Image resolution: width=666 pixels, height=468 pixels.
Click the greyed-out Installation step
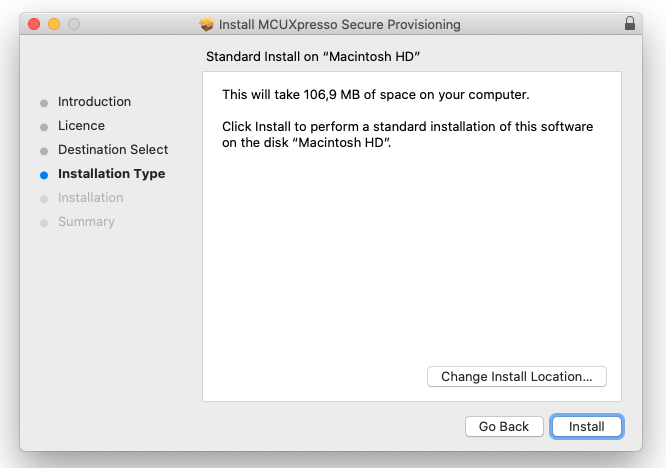click(90, 198)
